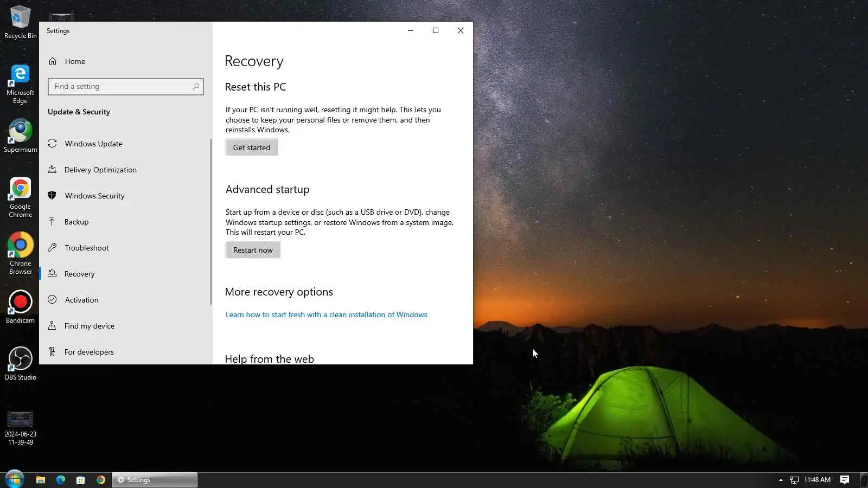Click the Settings window title text
868x488 pixels.
point(58,31)
